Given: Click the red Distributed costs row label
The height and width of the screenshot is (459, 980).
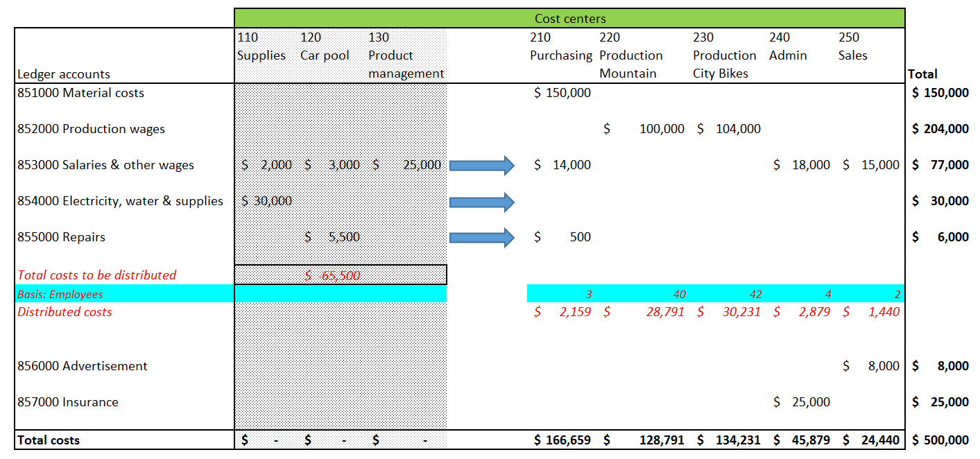Looking at the screenshot, I should pyautogui.click(x=65, y=312).
